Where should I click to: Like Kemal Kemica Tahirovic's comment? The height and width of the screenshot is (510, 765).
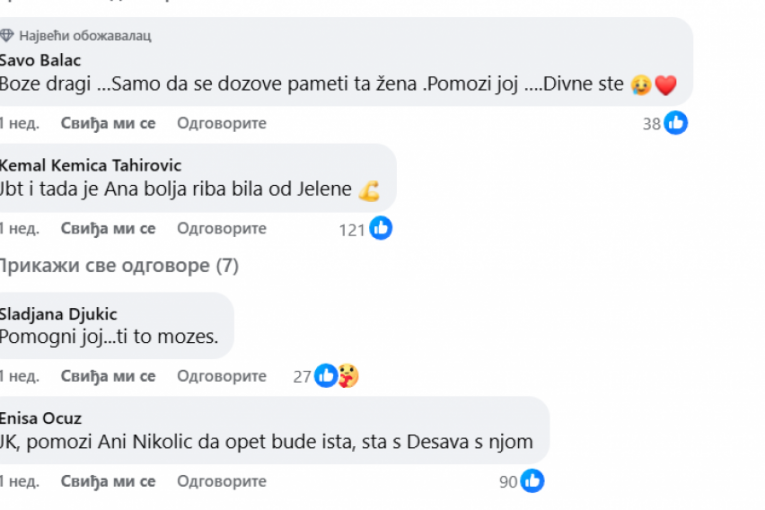(x=108, y=229)
